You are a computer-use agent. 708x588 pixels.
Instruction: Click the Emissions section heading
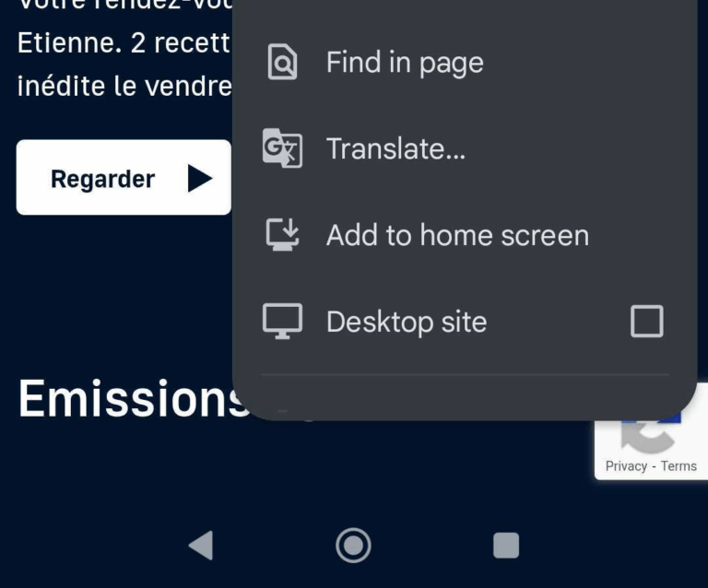point(129,400)
